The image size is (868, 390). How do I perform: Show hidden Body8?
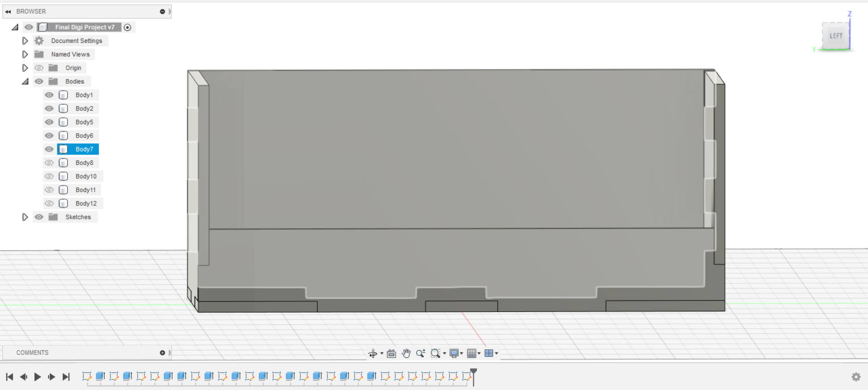pos(49,163)
